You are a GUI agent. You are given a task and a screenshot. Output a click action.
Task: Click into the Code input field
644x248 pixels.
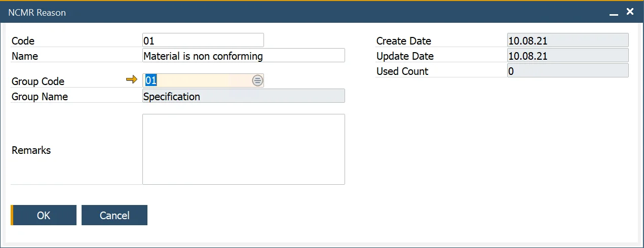[x=203, y=40]
